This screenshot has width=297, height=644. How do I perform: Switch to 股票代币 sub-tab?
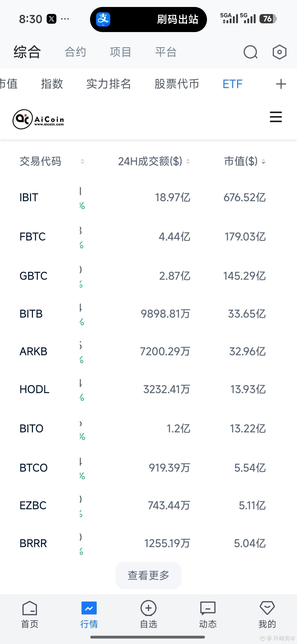(177, 84)
